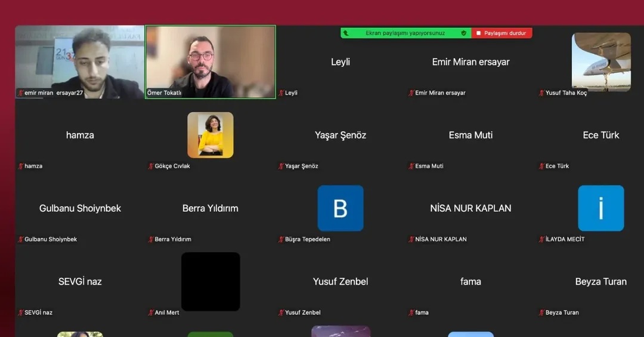The width and height of the screenshot is (644, 337).
Task: Select emir miran ersayar27's video tile
Action: coord(80,61)
